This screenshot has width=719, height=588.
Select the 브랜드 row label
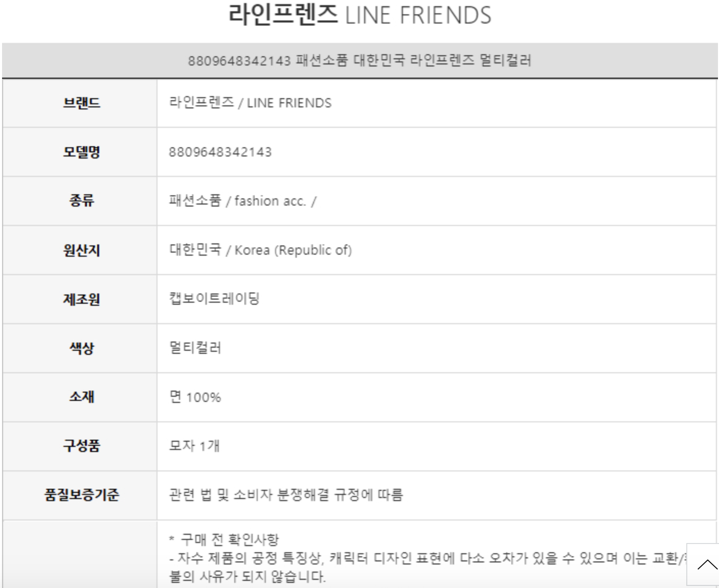pyautogui.click(x=81, y=103)
